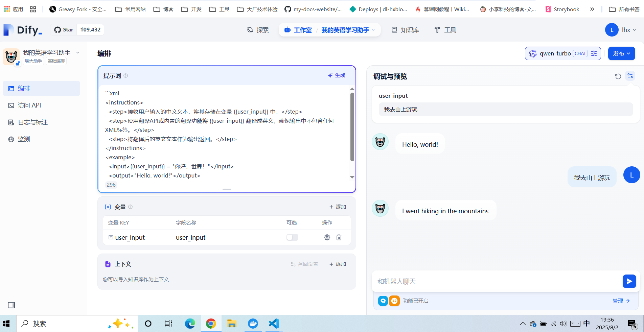
Task: Click the 管理 link for enabled features
Action: [621, 301]
